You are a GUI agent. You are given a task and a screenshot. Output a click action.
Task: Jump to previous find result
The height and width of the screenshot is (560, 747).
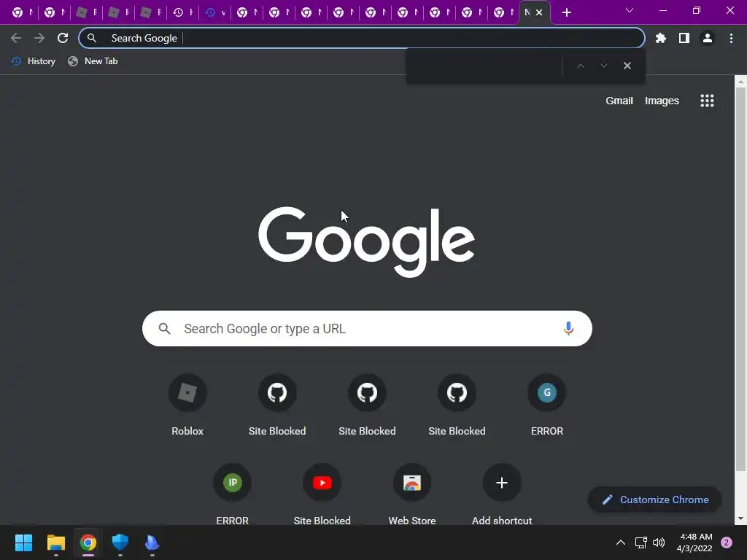coord(580,66)
